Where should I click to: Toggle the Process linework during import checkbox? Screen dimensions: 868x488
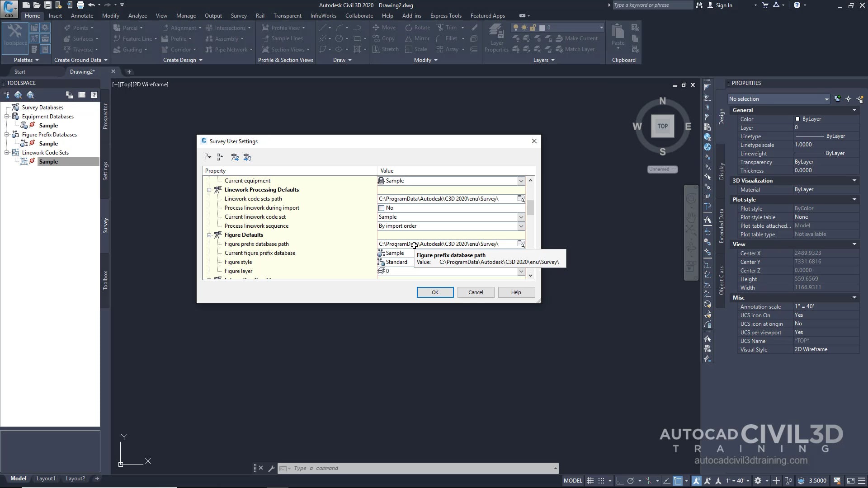click(x=381, y=208)
